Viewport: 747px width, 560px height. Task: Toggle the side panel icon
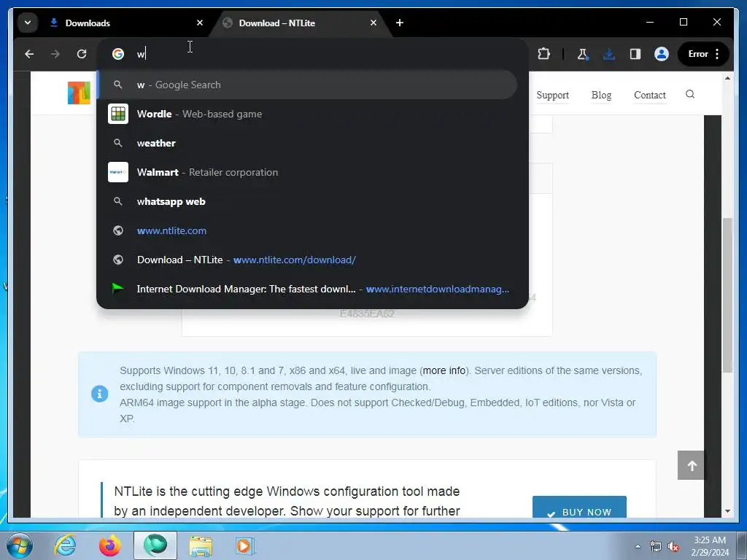635,54
